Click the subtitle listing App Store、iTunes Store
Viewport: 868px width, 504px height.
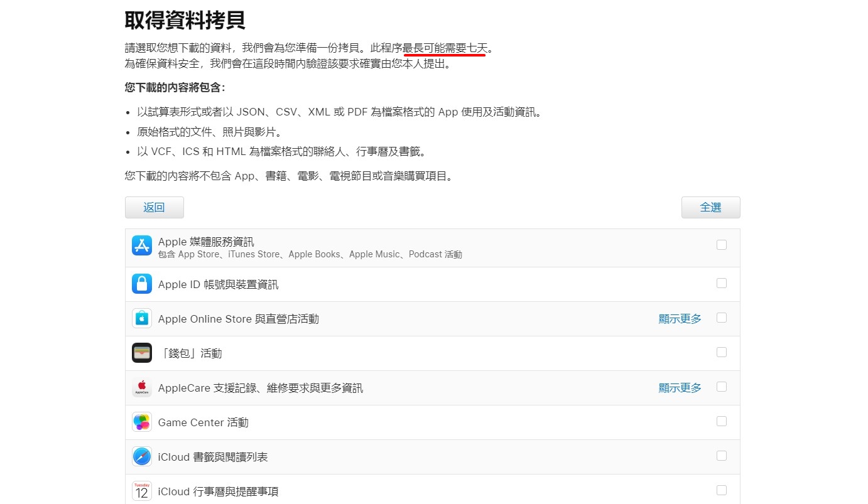pos(310,254)
